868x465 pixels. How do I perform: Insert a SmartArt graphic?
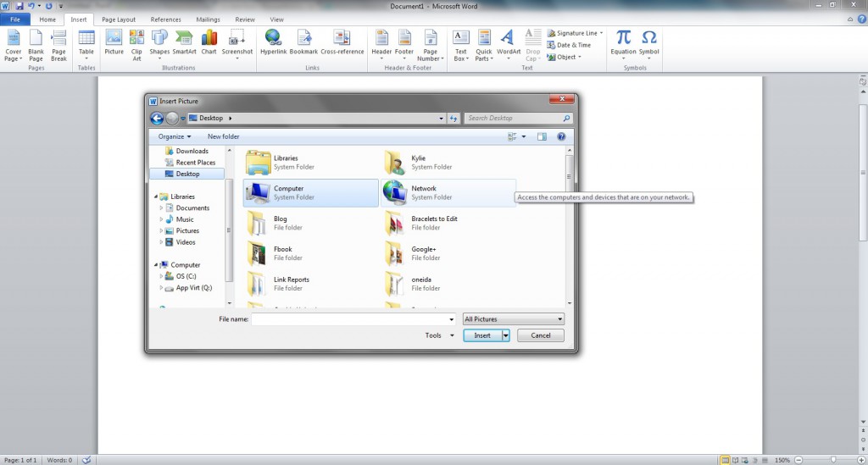(x=184, y=42)
